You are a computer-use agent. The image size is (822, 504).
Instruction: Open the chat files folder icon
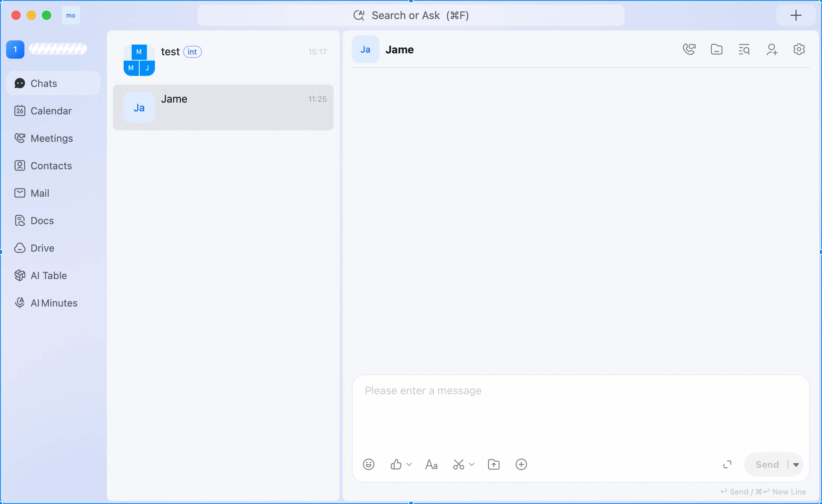[x=717, y=50]
